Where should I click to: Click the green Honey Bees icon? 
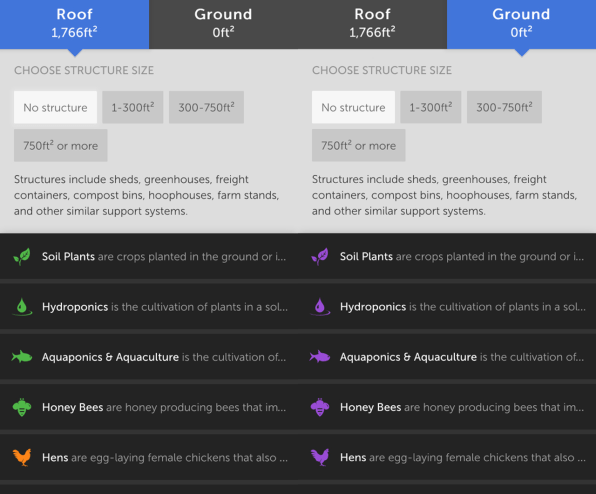[x=22, y=407]
